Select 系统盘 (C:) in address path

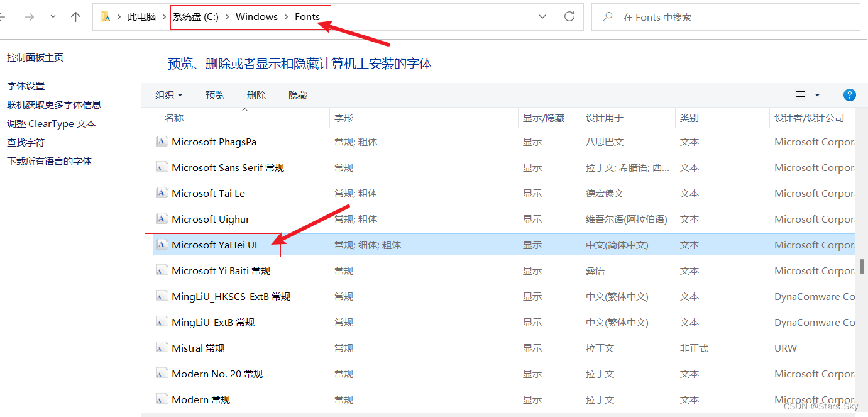click(x=196, y=17)
